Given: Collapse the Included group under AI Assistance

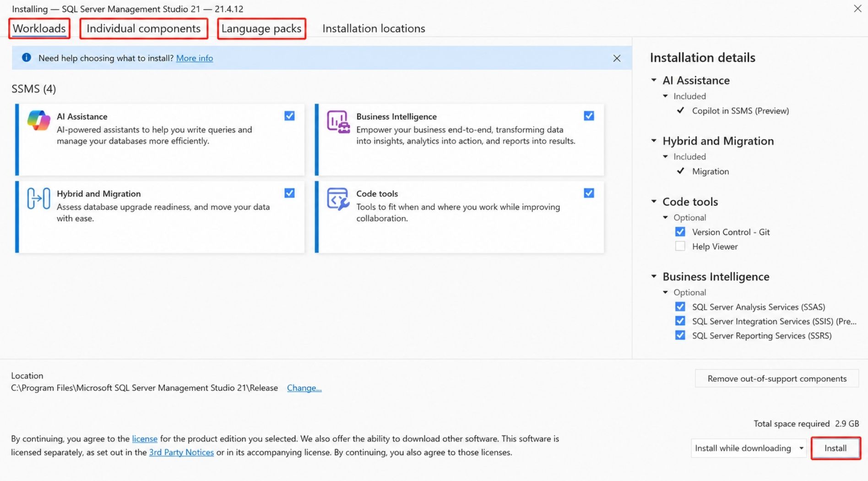Looking at the screenshot, I should (666, 96).
